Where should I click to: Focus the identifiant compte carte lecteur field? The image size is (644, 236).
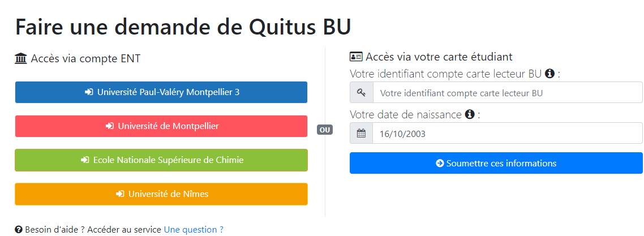[x=507, y=93]
